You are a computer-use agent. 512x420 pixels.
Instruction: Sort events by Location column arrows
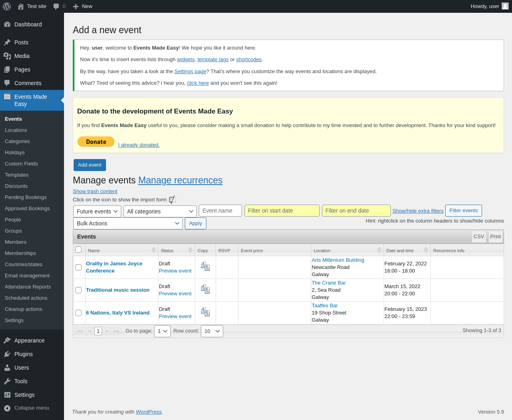point(379,250)
